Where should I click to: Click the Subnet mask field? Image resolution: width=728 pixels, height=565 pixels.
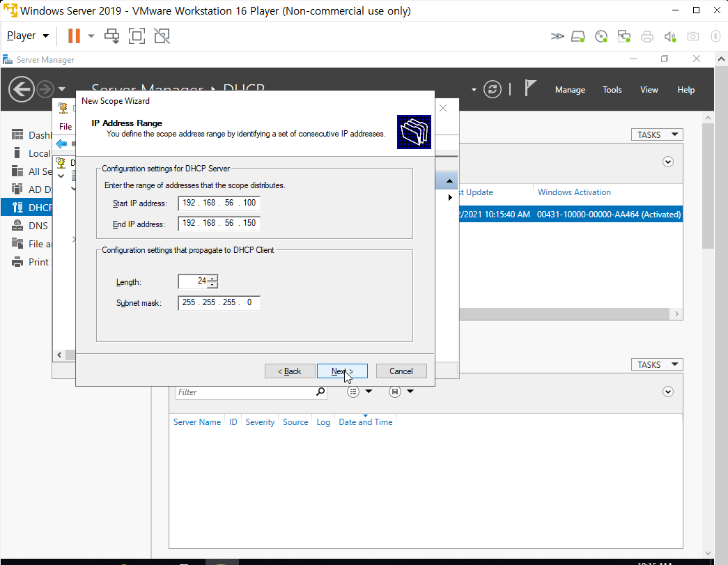(219, 302)
